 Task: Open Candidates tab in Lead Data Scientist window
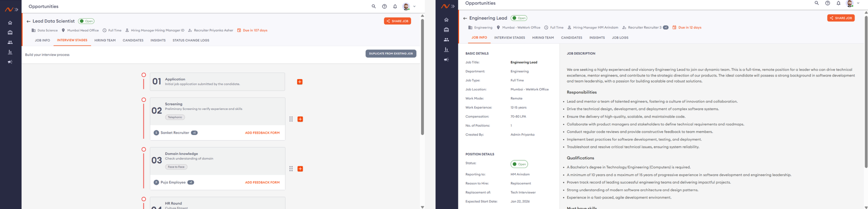pos(133,40)
